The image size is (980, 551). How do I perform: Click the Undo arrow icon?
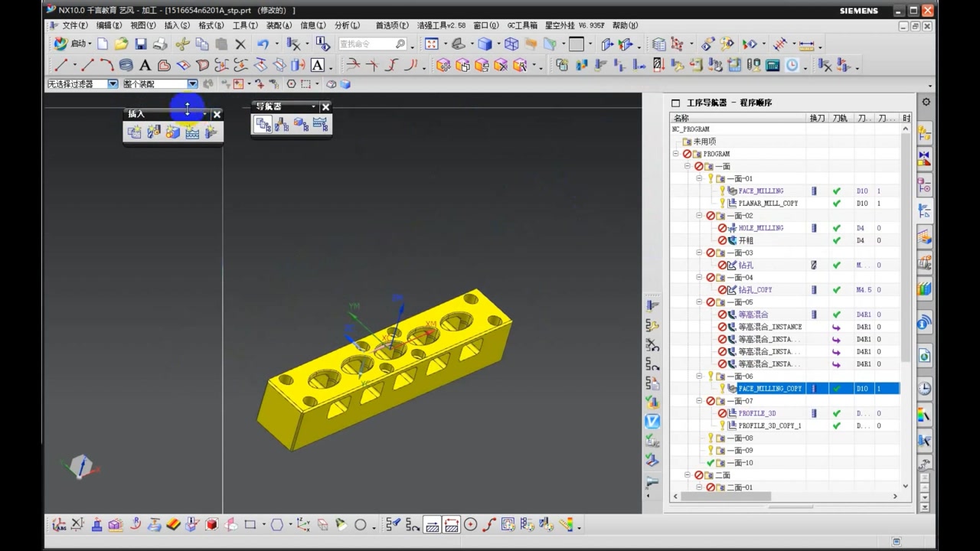[263, 44]
